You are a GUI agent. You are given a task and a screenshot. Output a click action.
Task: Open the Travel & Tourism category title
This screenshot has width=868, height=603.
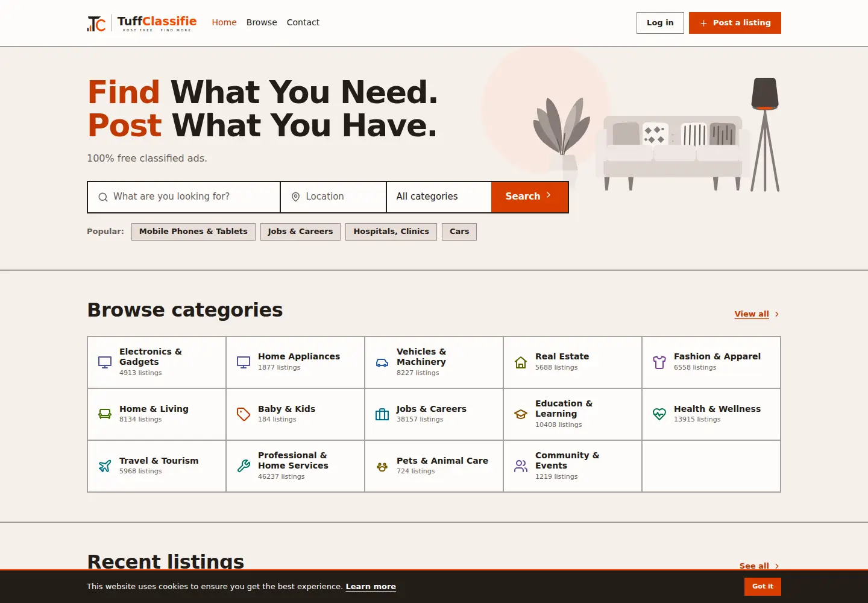[159, 461]
